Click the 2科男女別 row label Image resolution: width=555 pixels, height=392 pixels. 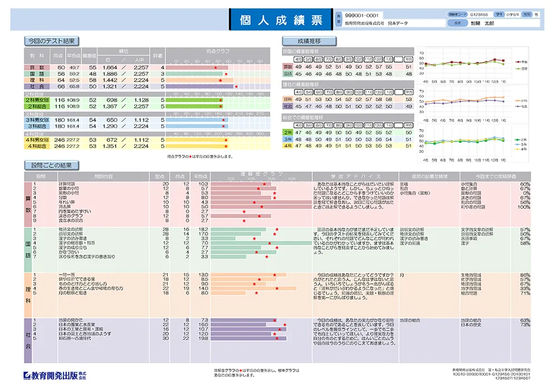(x=37, y=100)
